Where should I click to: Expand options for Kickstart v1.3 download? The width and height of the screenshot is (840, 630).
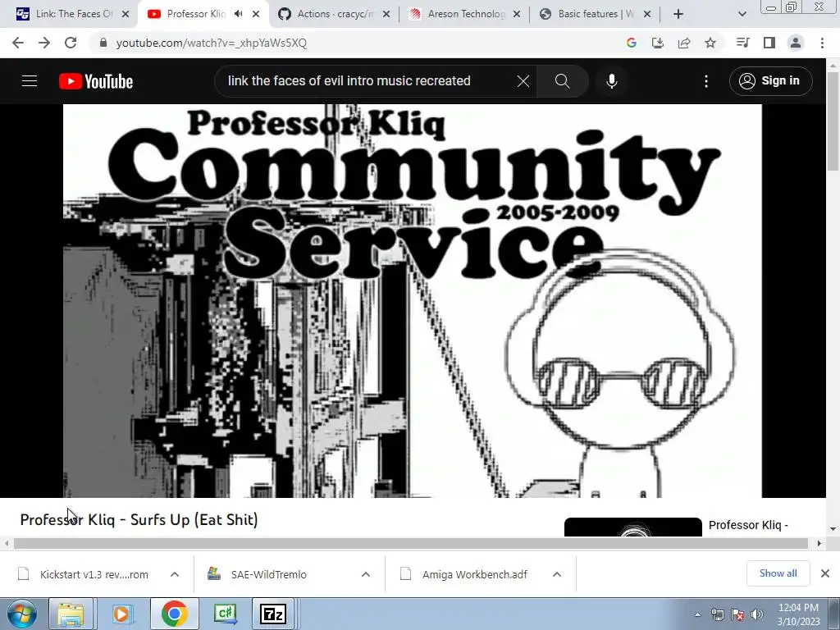click(175, 574)
